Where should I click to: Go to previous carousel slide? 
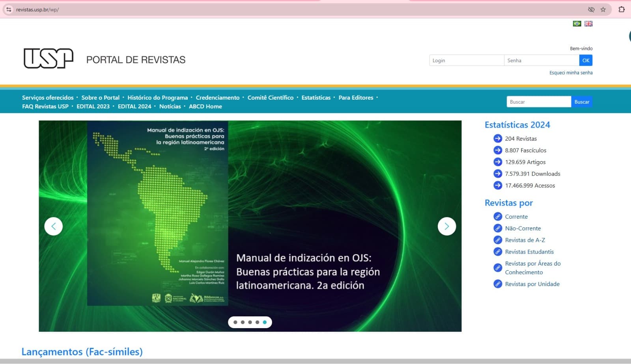point(54,227)
